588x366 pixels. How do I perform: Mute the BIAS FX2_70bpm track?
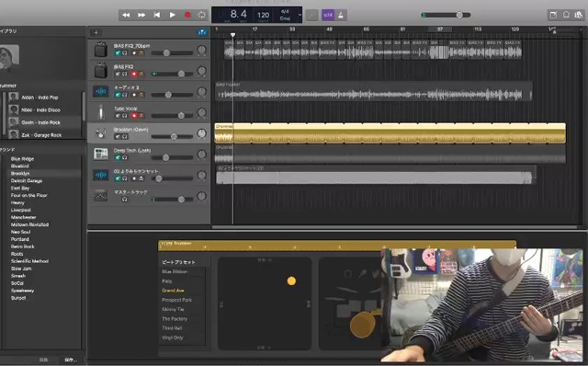(x=118, y=53)
